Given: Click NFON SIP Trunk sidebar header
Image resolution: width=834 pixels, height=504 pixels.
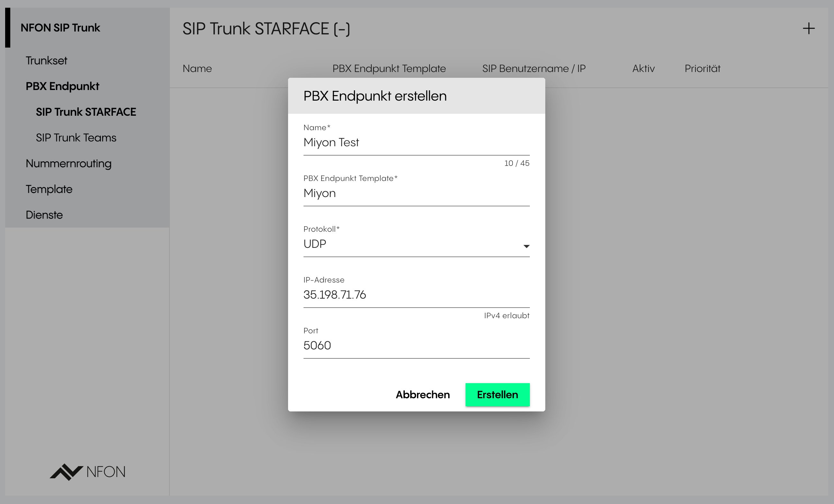Looking at the screenshot, I should click(x=60, y=28).
